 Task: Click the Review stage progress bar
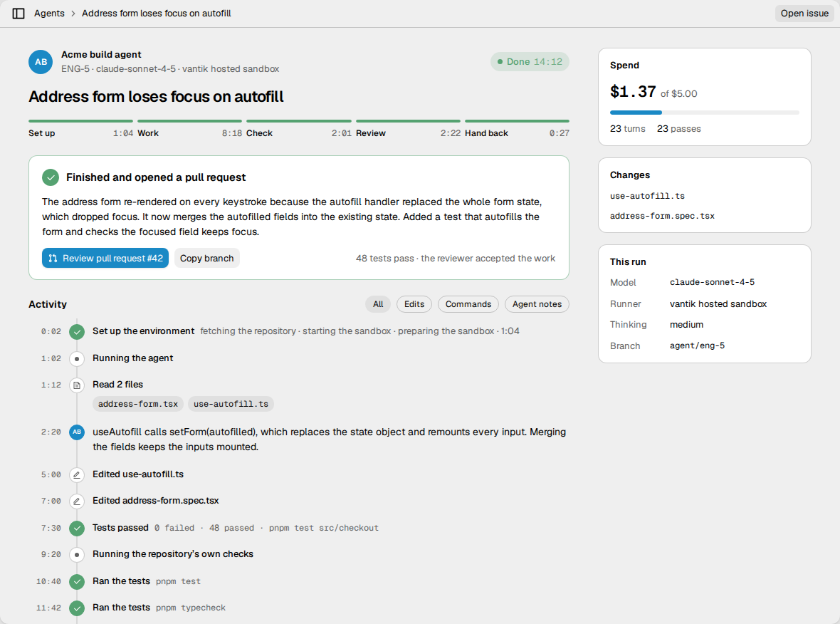click(408, 121)
